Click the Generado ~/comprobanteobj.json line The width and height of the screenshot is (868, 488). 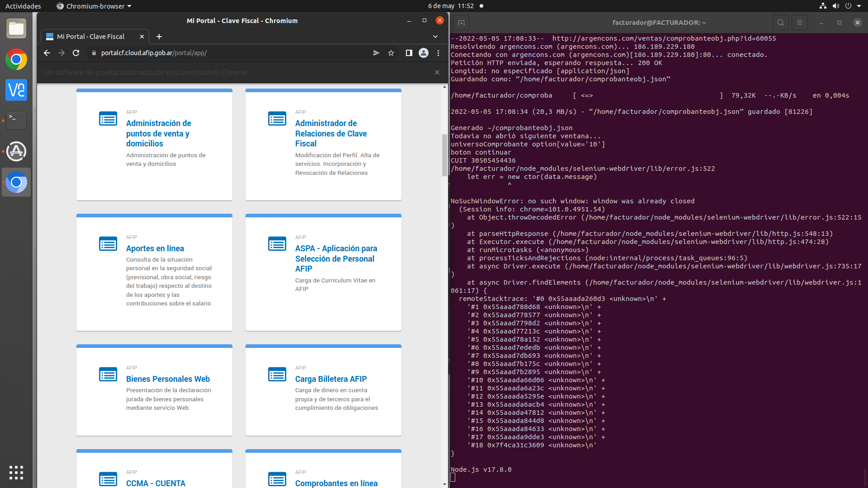click(511, 128)
